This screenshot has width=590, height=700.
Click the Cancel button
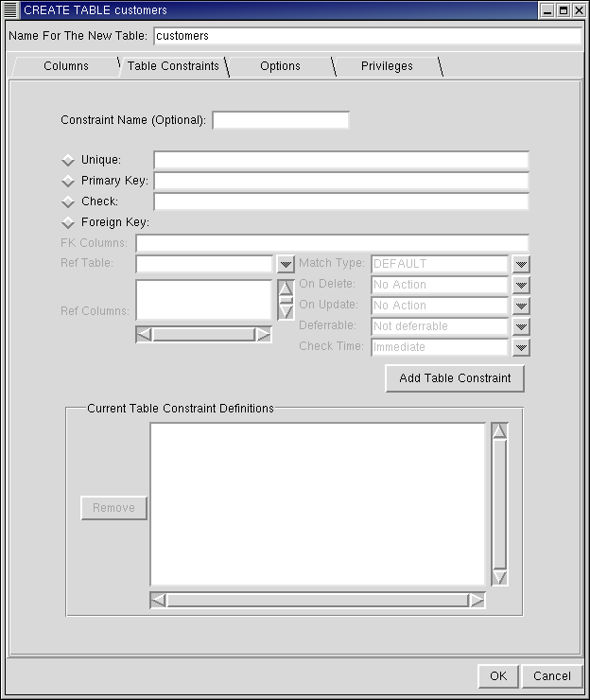pyautogui.click(x=552, y=676)
